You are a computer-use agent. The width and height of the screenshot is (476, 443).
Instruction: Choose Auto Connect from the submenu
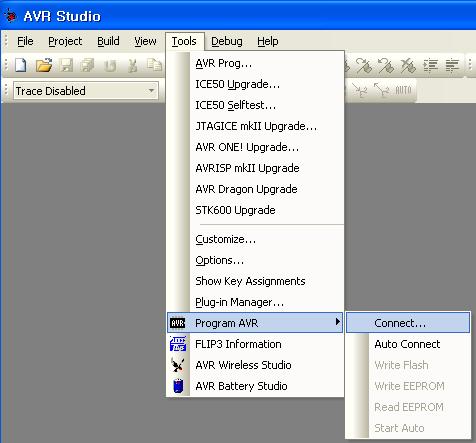tap(408, 344)
